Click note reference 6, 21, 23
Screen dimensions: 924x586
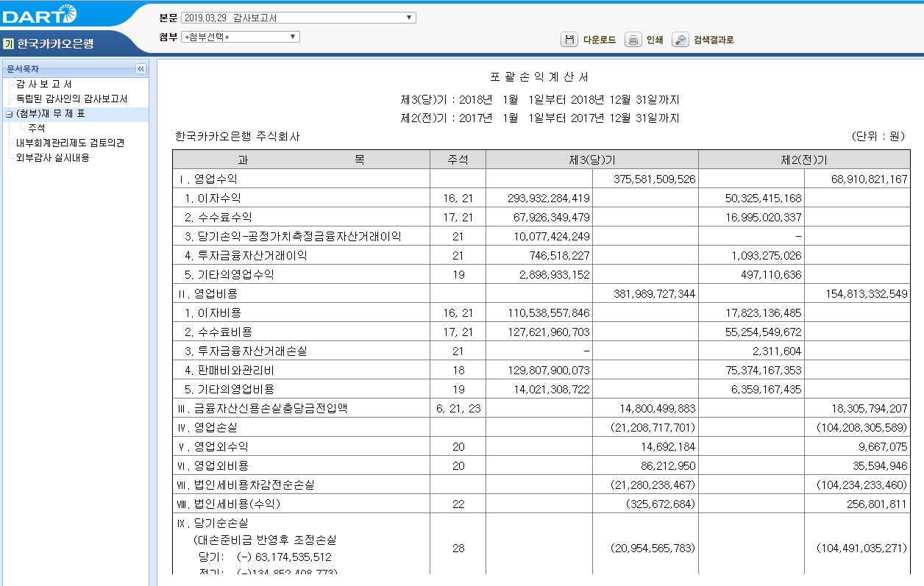click(x=458, y=409)
